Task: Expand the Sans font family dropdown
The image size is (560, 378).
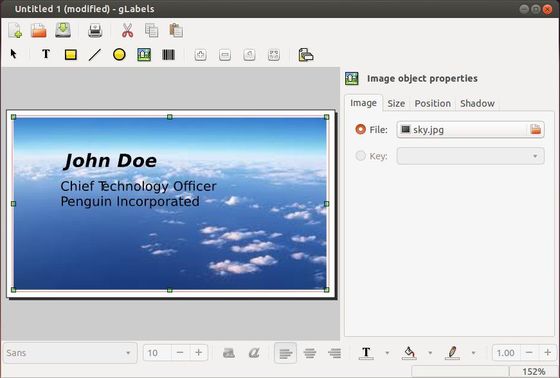Action: point(70,353)
